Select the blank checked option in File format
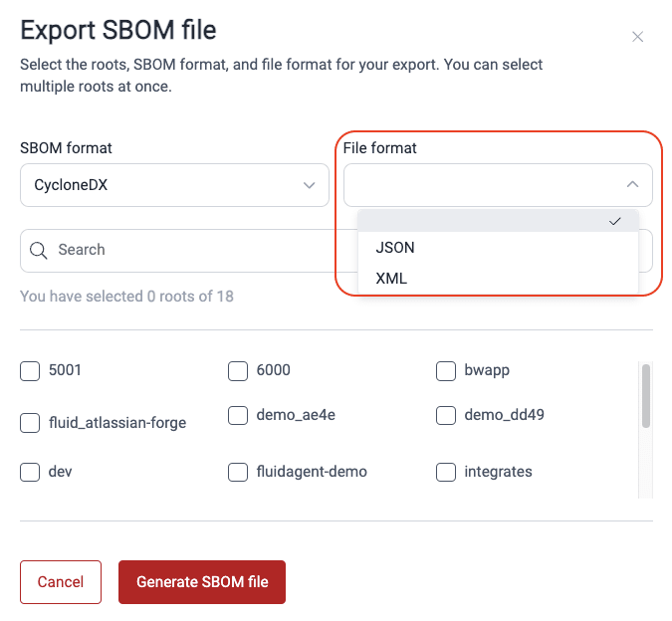Viewport: 672px width, 621px height. [498, 221]
